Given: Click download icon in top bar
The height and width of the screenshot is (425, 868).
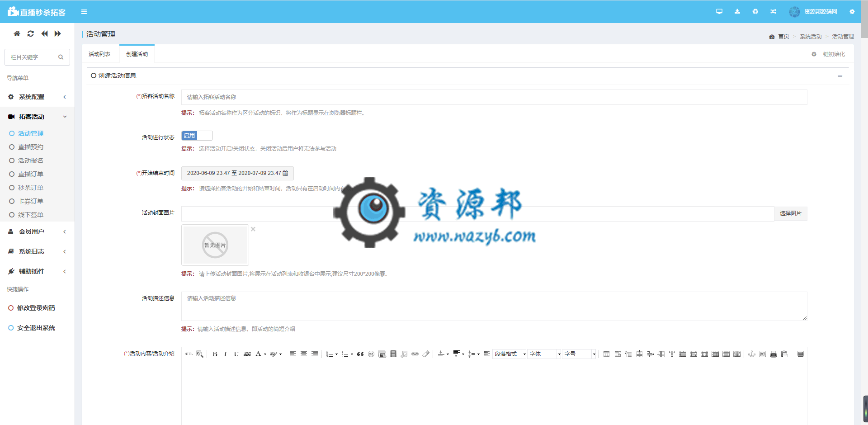Looking at the screenshot, I should tap(737, 12).
